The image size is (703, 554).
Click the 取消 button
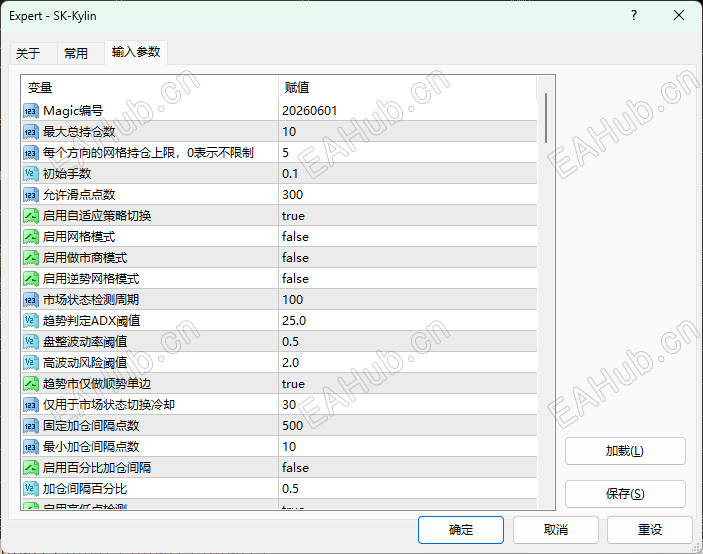tap(555, 530)
